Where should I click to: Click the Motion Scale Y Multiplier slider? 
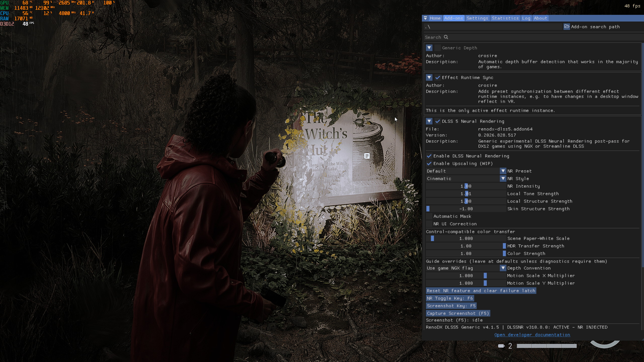pyautogui.click(x=466, y=283)
